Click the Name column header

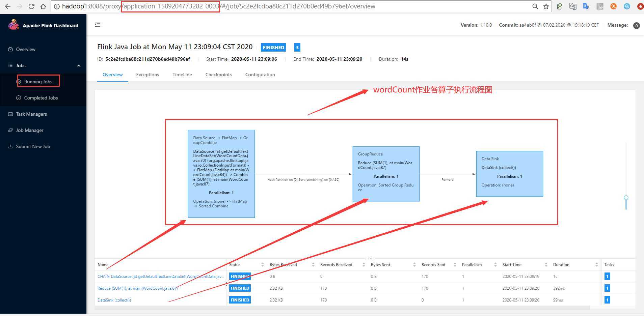click(103, 265)
